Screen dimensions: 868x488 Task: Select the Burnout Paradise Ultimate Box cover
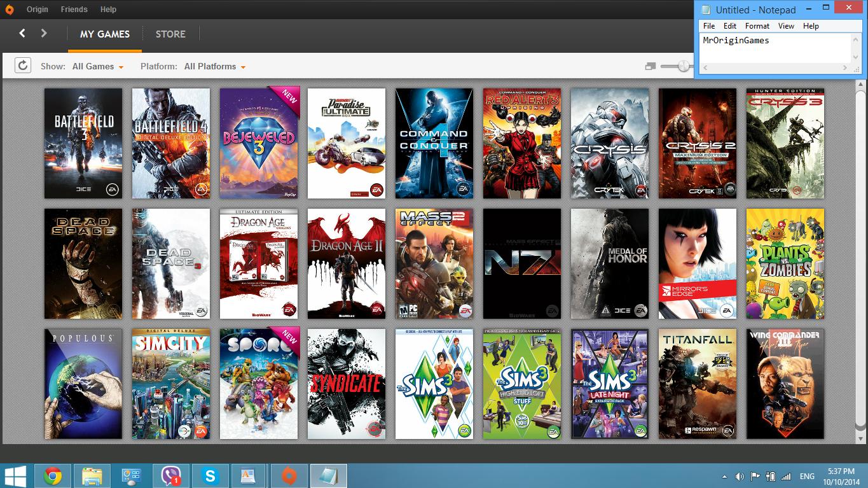tap(347, 143)
